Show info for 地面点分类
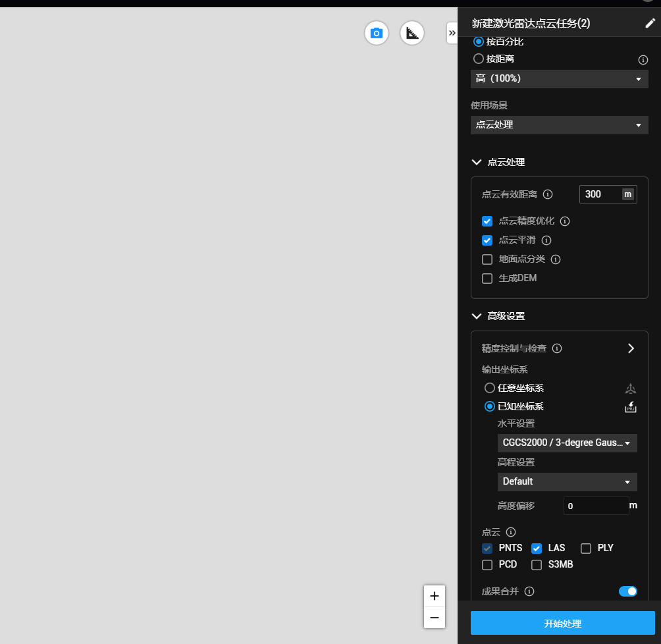Image resolution: width=661 pixels, height=644 pixels. (556, 259)
